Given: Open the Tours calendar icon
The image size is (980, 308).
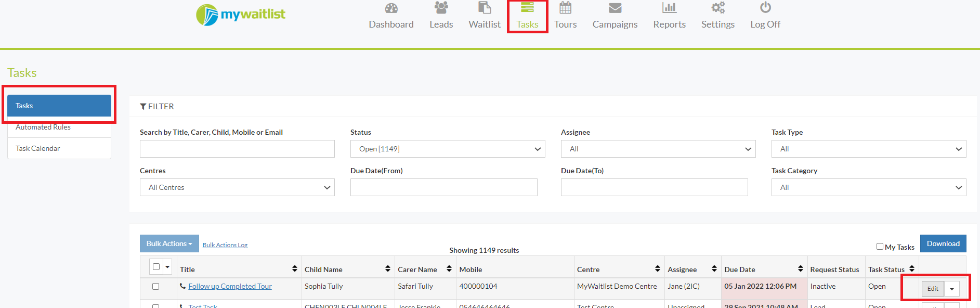Looking at the screenshot, I should coord(565,8).
